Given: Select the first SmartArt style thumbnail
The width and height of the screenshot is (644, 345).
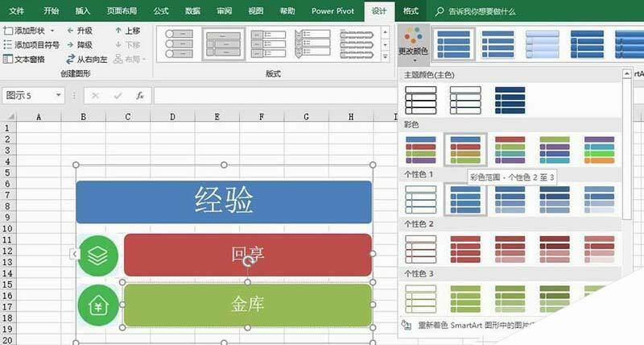Looking at the screenshot, I should (454, 44).
